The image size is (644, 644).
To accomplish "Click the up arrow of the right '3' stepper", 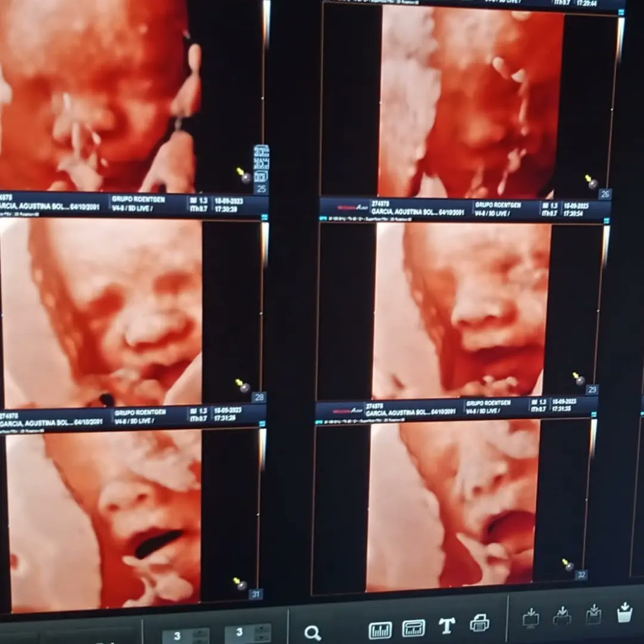I will coord(262,629).
